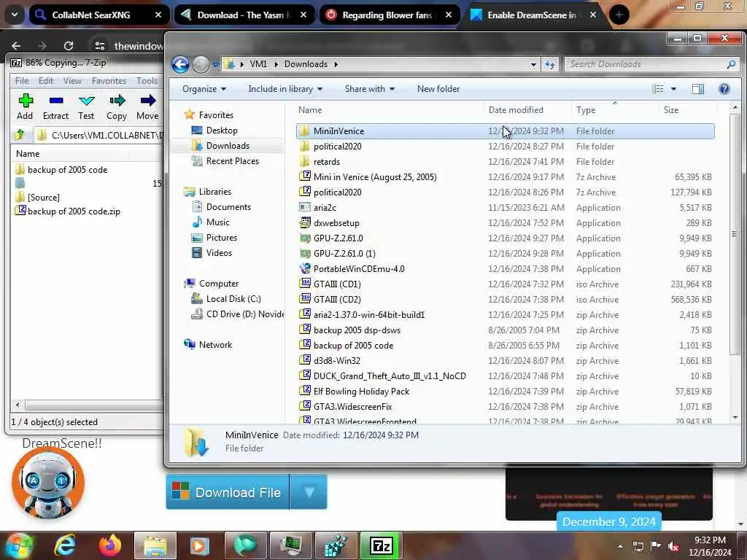
Task: Refresh the Downloads folder address bar
Action: point(550,64)
